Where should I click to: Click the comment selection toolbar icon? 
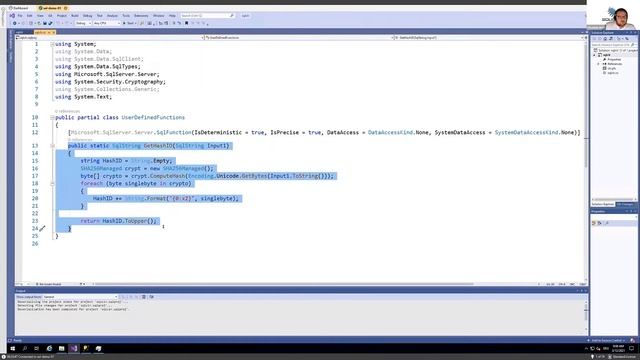(x=174, y=23)
